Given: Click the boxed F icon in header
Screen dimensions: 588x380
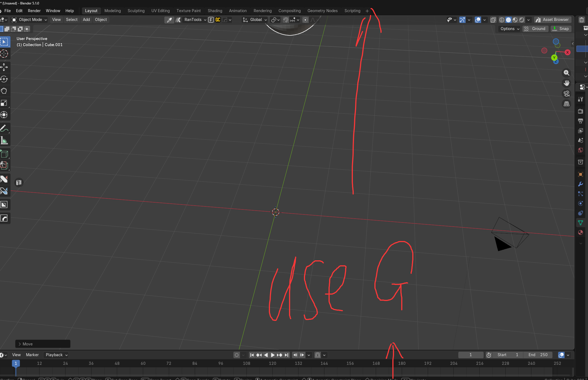Looking at the screenshot, I should [x=211, y=20].
